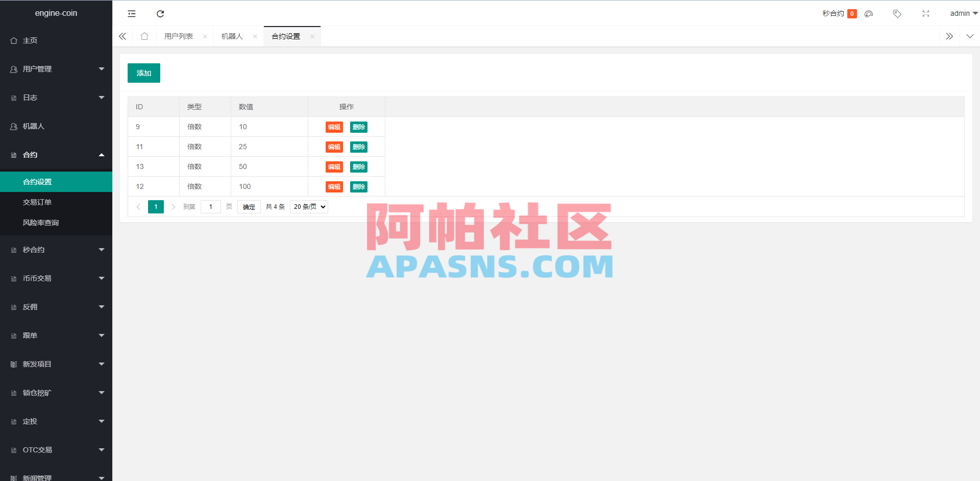Open the 20条/页 page-size selector

click(x=308, y=207)
